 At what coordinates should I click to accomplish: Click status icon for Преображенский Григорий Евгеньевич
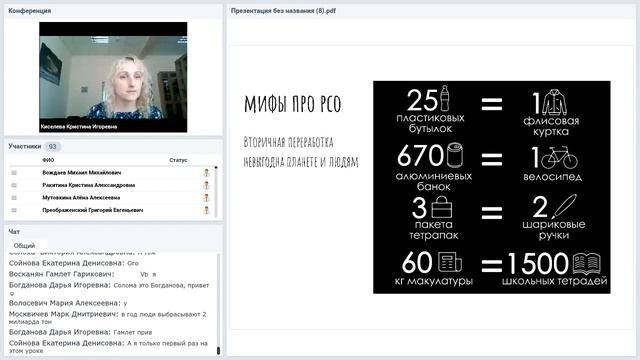tap(207, 210)
